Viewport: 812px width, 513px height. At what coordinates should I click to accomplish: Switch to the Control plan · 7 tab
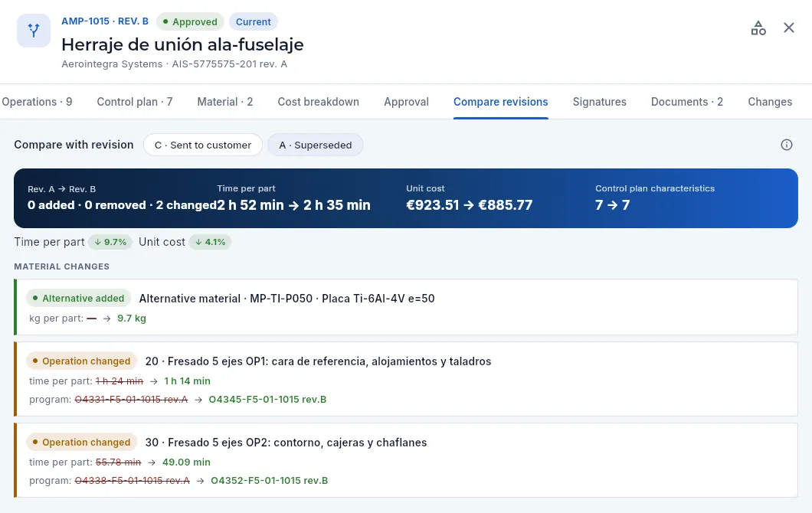(x=135, y=102)
